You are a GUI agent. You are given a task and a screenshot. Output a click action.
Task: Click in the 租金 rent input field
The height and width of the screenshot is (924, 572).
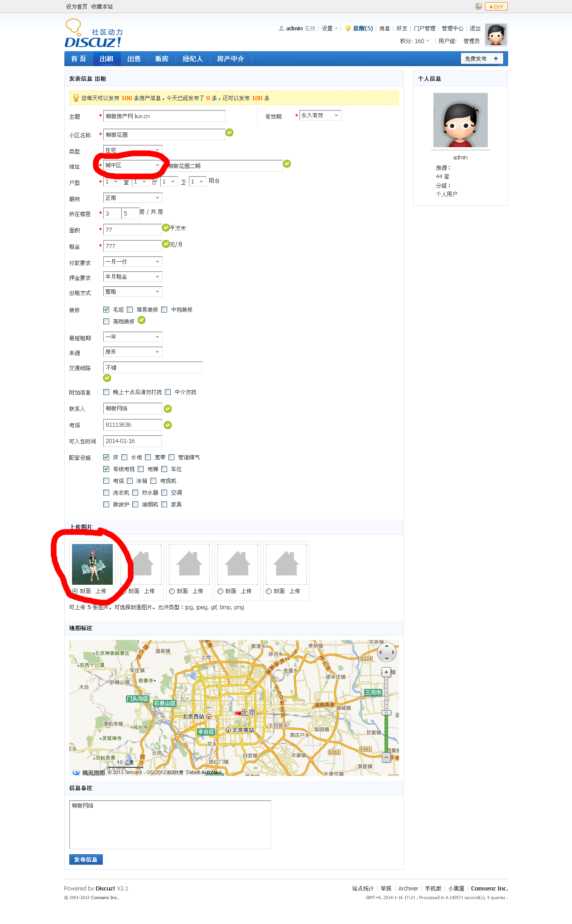coord(133,246)
